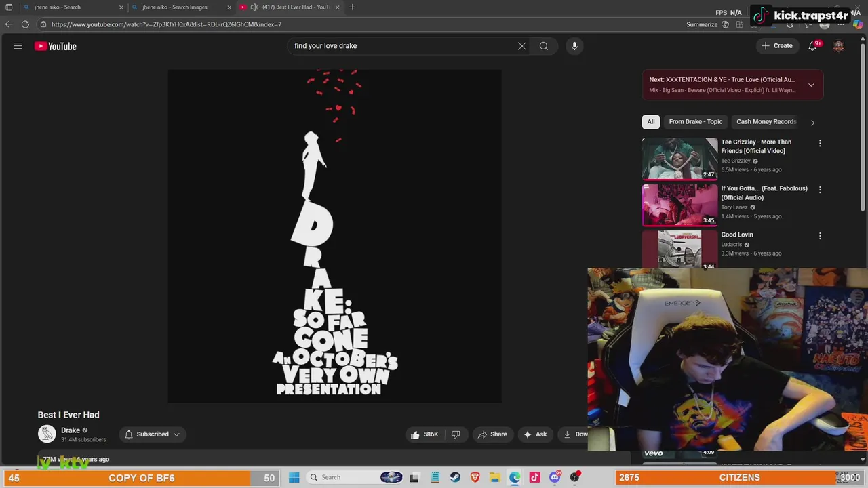
Task: Select the All filter chip
Action: pyautogui.click(x=651, y=122)
